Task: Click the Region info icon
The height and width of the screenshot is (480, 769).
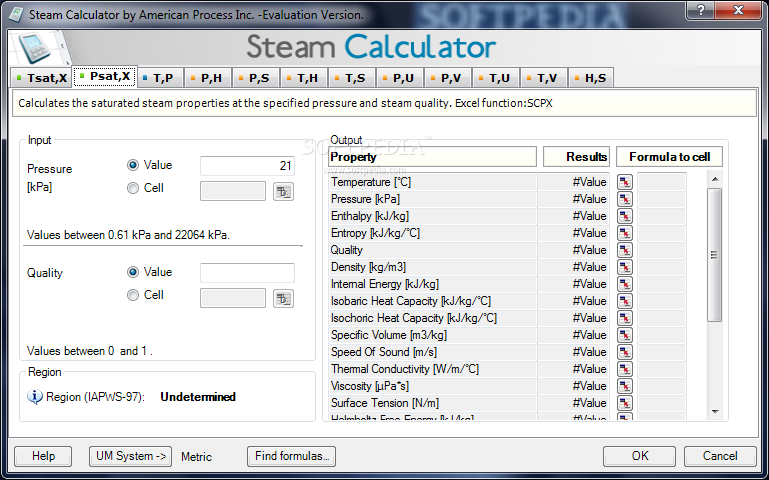Action: click(x=34, y=397)
